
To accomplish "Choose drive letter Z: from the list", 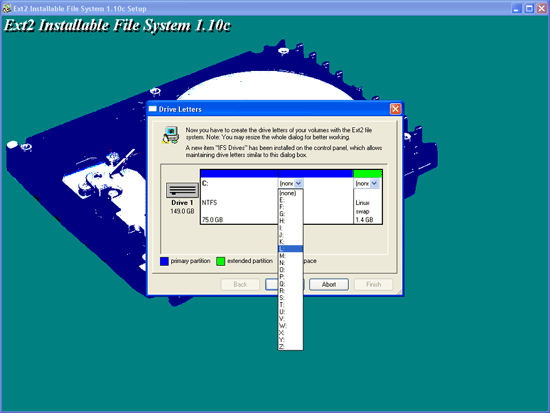I will tap(290, 346).
